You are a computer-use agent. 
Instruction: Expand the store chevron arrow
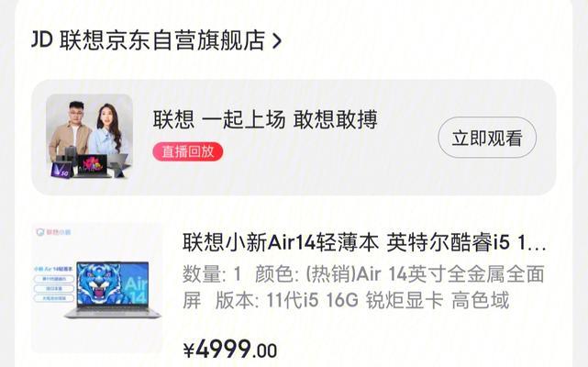pyautogui.click(x=276, y=41)
